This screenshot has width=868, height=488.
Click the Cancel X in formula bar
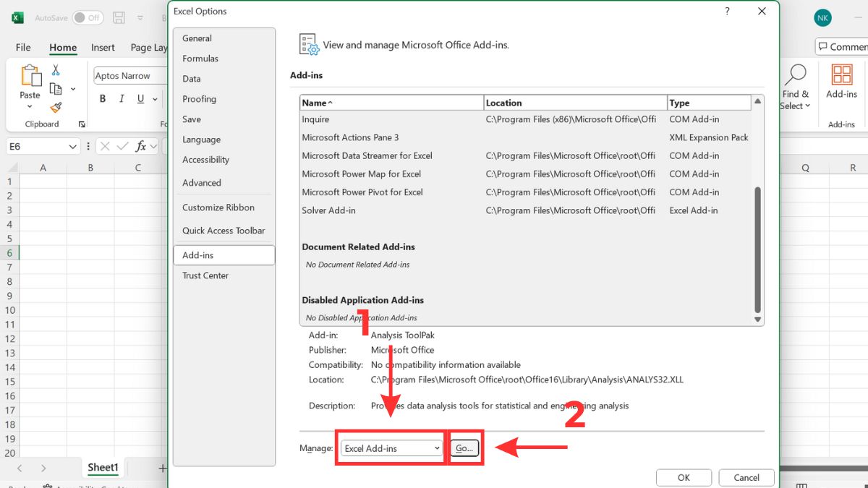(105, 146)
